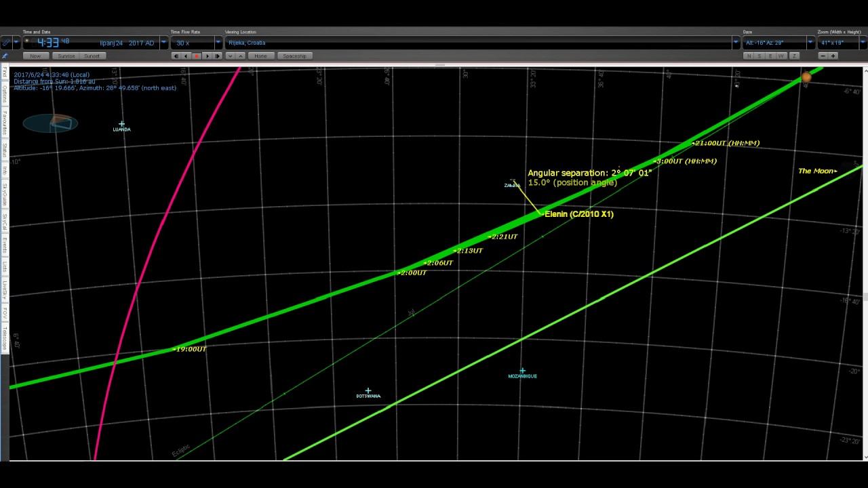Open the Options side tab
Viewport: 868px width, 488px height.
5,93
